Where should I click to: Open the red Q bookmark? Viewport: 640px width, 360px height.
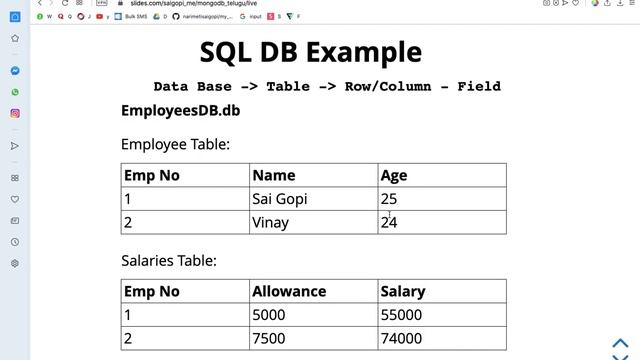coord(65,17)
